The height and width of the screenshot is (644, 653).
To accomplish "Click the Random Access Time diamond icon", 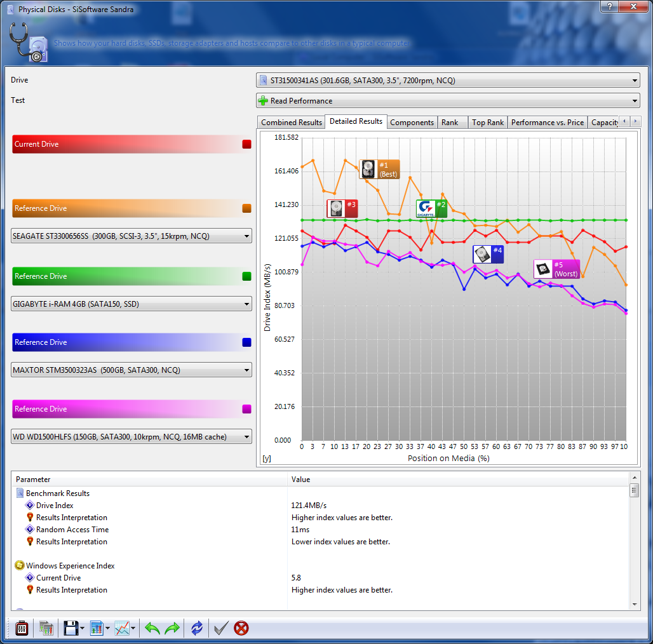I will tap(30, 529).
